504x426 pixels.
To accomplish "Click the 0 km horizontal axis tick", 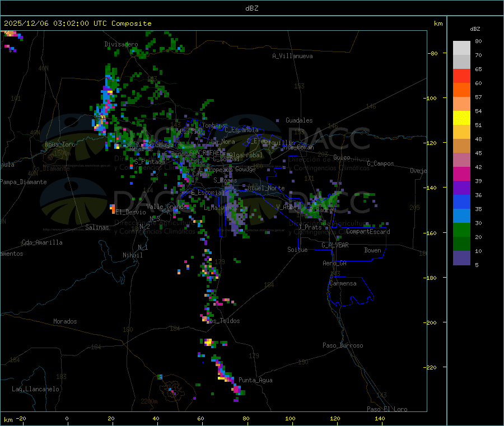I will point(67,418).
